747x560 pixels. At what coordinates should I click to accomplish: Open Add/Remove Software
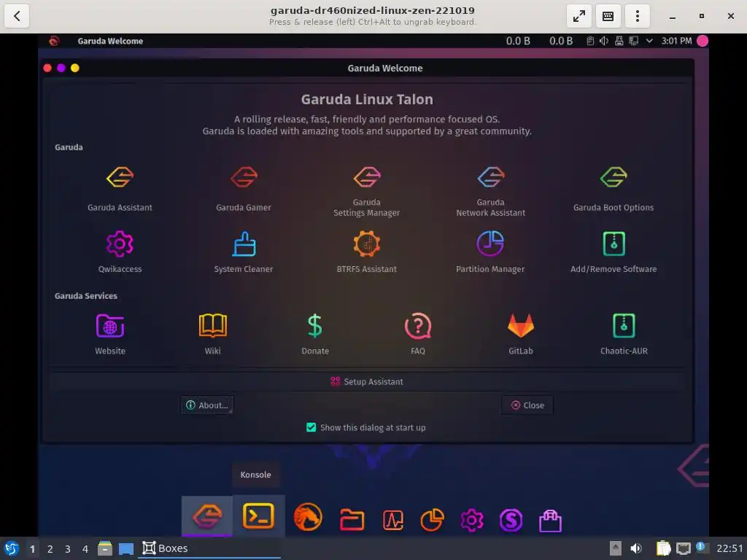(x=614, y=252)
